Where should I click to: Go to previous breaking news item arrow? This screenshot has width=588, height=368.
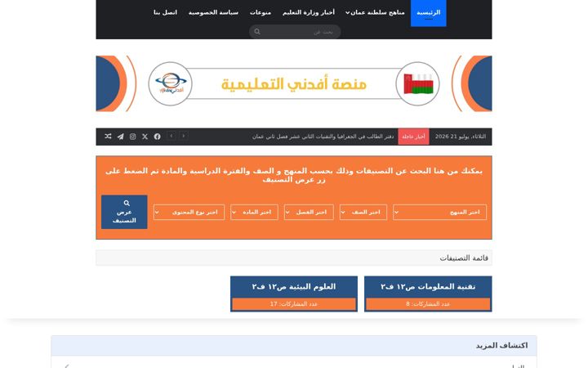[x=184, y=136]
